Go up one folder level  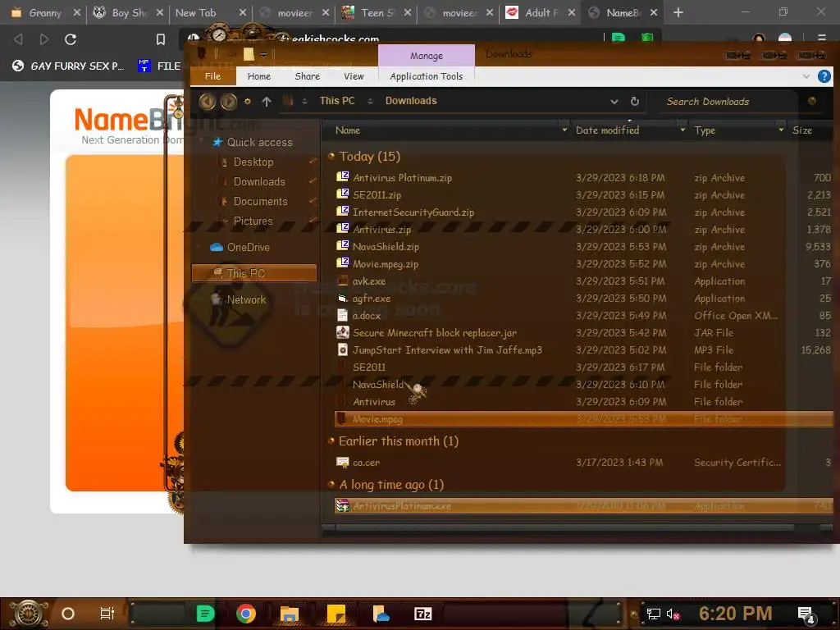267,101
